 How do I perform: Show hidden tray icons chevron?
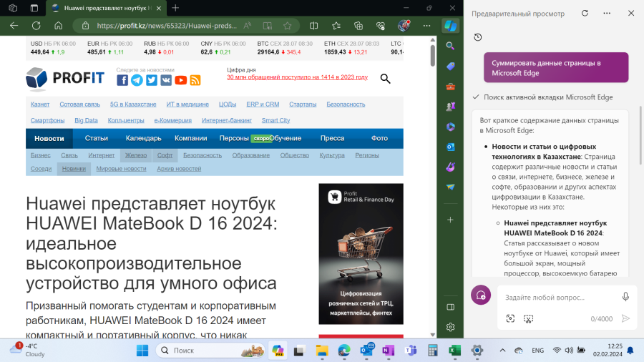pos(502,350)
